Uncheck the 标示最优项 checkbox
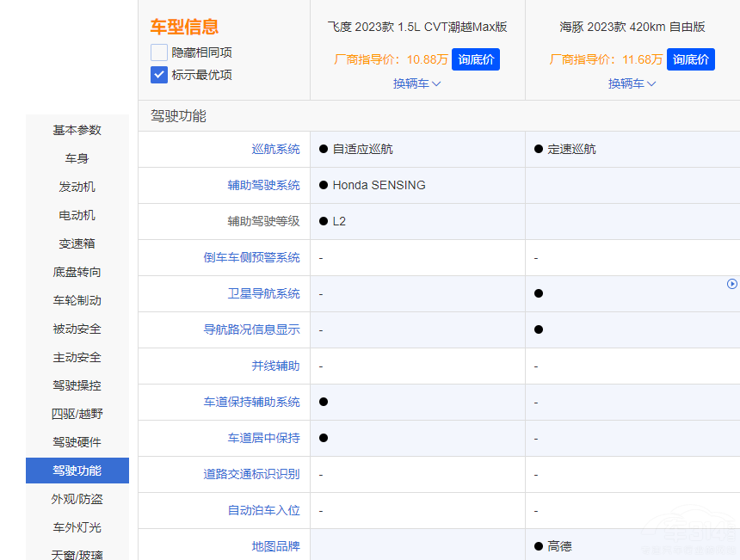The height and width of the screenshot is (560, 740). [159, 75]
